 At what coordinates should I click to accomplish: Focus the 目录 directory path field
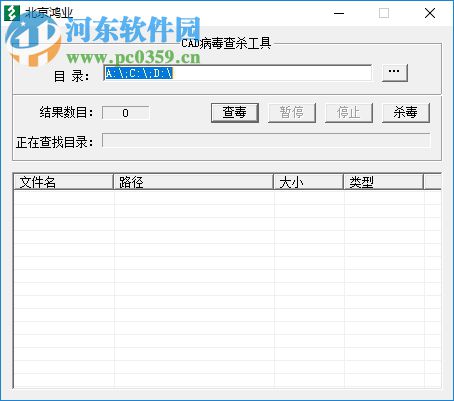pyautogui.click(x=238, y=73)
